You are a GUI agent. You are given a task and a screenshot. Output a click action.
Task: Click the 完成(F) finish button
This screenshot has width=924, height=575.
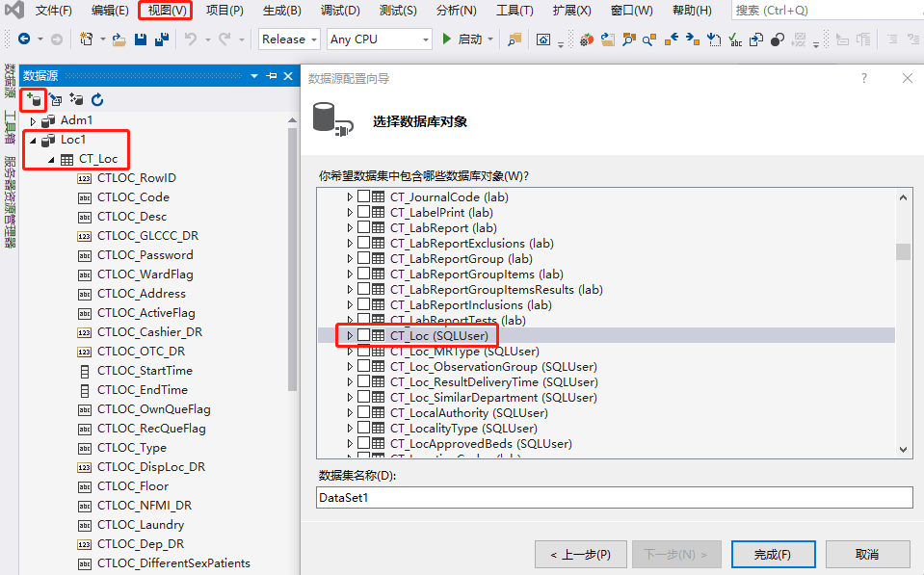click(773, 554)
